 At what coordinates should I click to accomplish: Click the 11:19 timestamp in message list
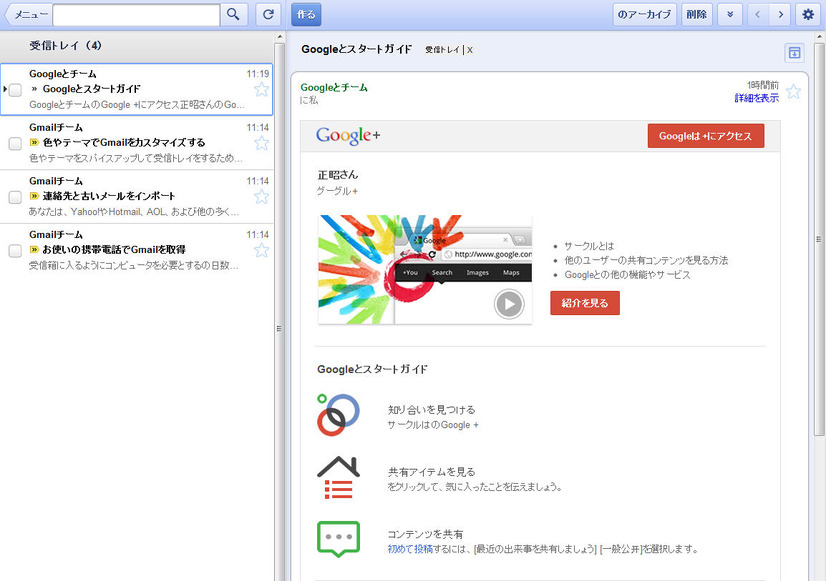point(258,74)
